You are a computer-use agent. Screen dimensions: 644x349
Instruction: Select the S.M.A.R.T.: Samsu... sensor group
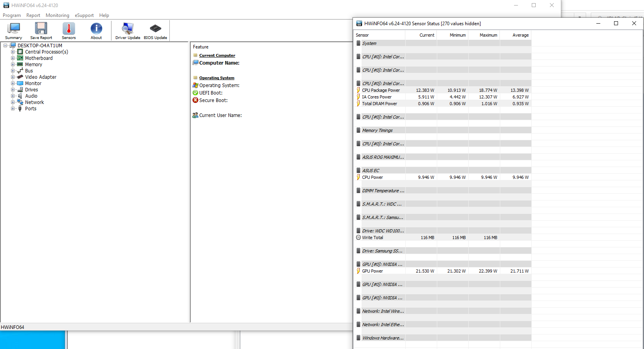[443, 217]
